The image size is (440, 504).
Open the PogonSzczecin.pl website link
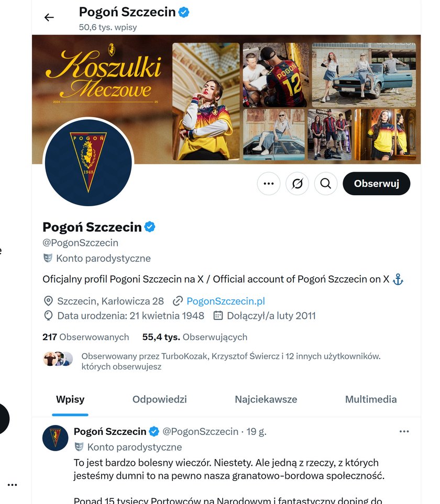tap(226, 301)
